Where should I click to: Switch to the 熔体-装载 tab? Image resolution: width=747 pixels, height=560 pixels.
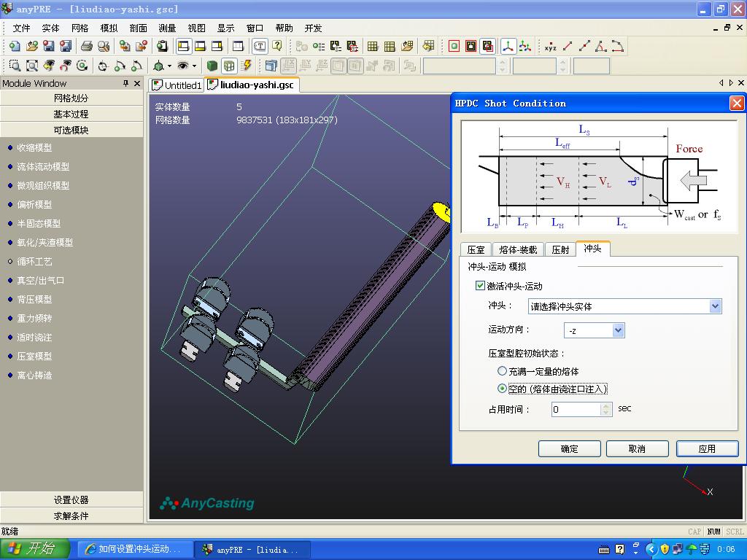click(518, 249)
